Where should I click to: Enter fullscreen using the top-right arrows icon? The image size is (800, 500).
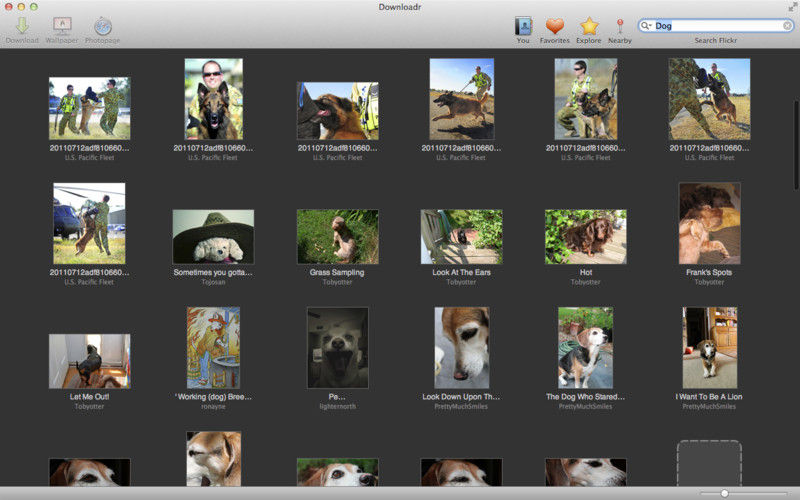pyautogui.click(x=792, y=7)
